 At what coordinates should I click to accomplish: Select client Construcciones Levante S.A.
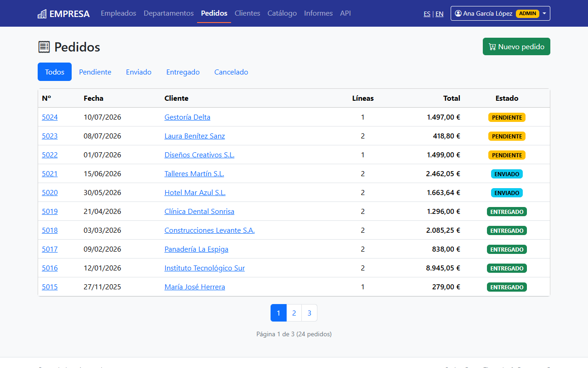(209, 230)
